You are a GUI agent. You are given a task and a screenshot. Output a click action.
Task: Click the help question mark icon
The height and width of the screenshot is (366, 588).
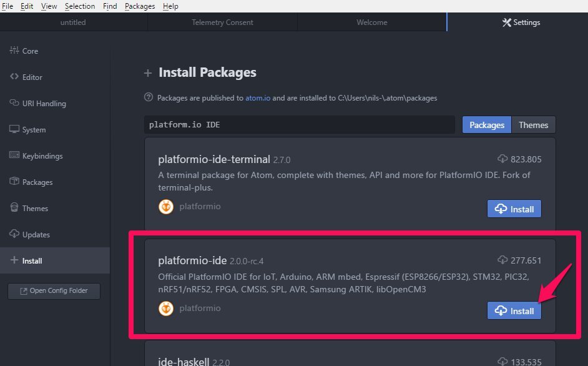point(149,97)
